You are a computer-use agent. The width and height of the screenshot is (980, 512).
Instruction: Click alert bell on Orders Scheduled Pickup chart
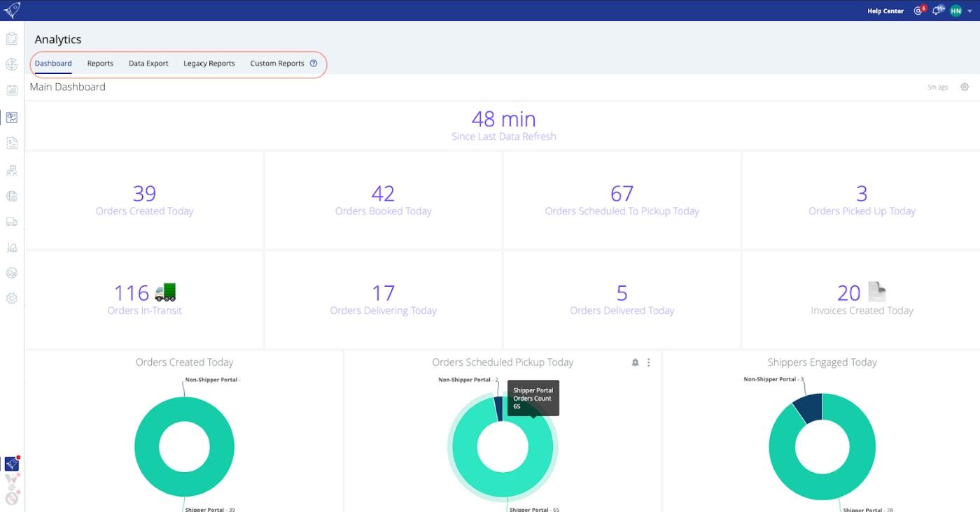[635, 362]
